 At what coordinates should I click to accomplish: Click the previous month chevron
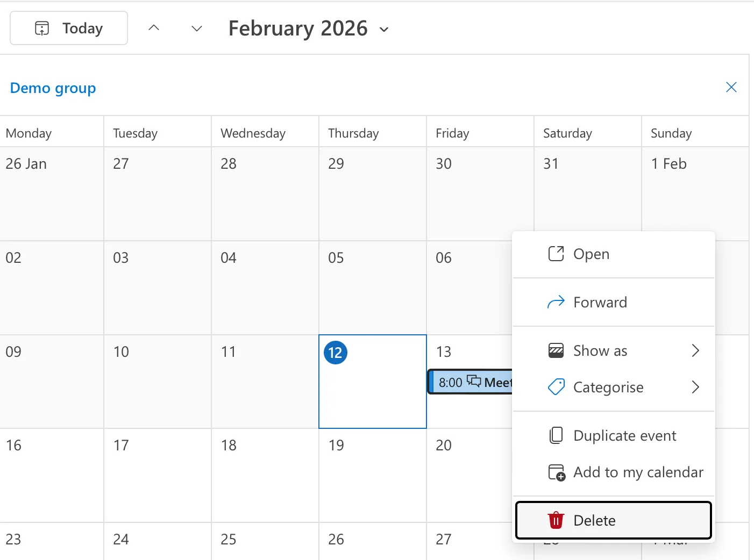[154, 28]
